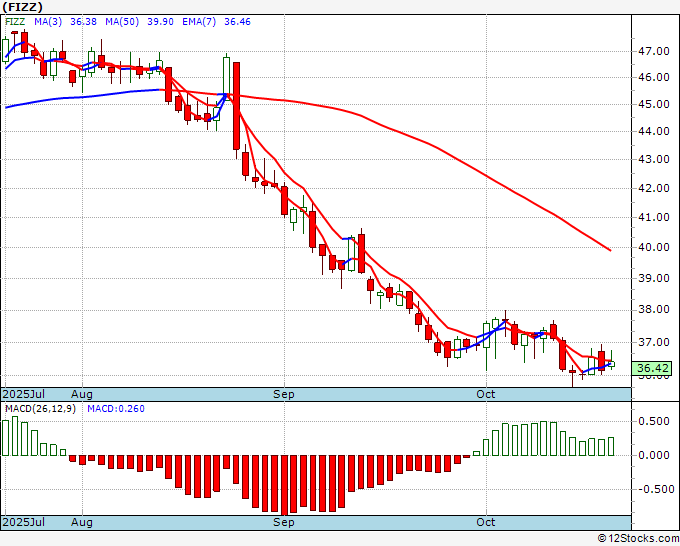Screen dimensions: 680x546
Task: Click the 45.00 price axis label
Action: pyautogui.click(x=654, y=104)
